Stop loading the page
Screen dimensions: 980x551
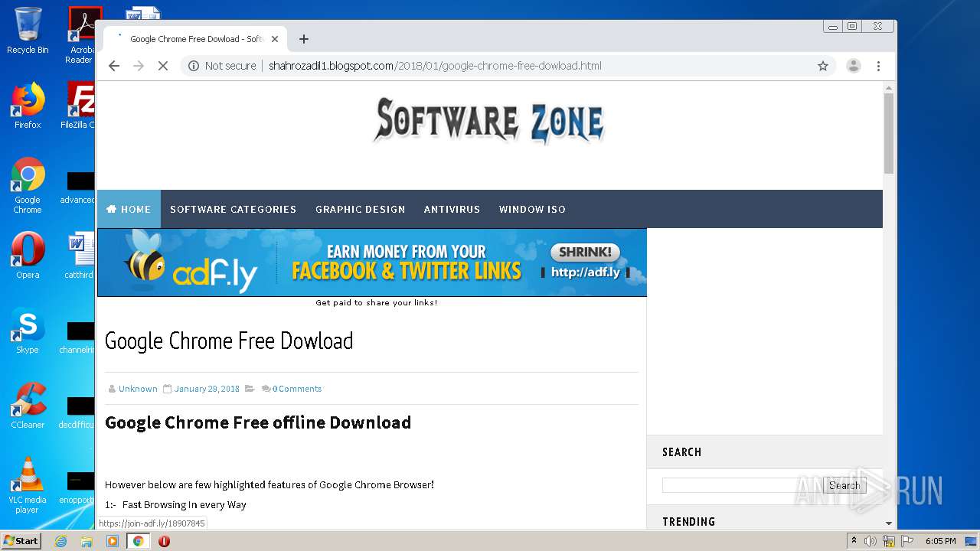pyautogui.click(x=162, y=66)
